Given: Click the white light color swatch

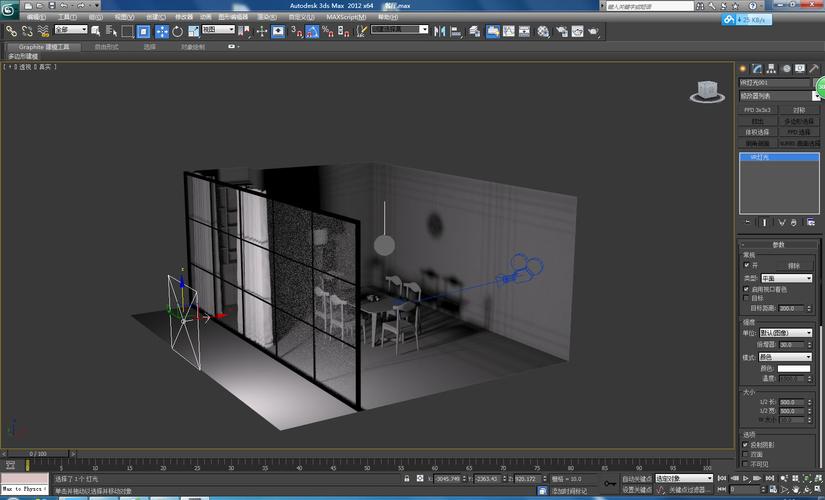Looking at the screenshot, I should click(794, 368).
